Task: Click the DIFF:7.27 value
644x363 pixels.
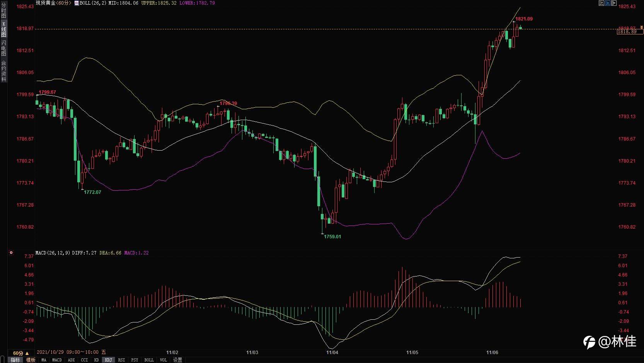Action: click(x=84, y=253)
